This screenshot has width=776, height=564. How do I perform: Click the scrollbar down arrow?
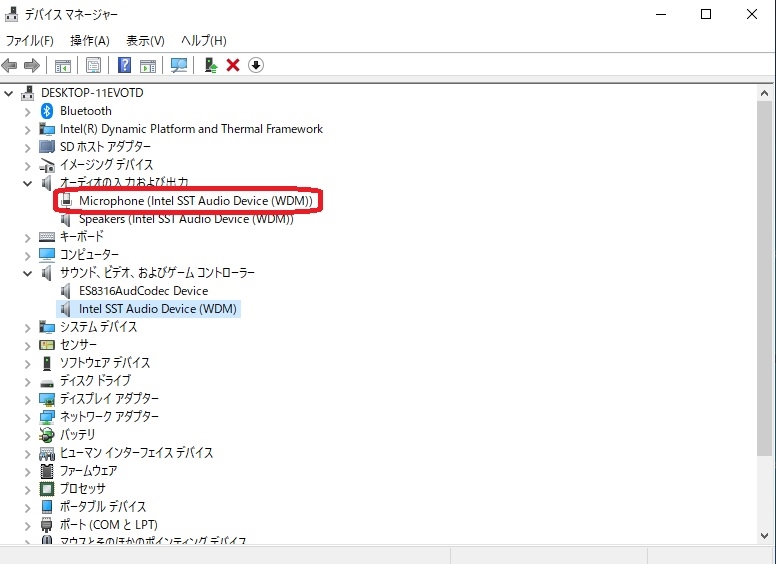pyautogui.click(x=764, y=536)
